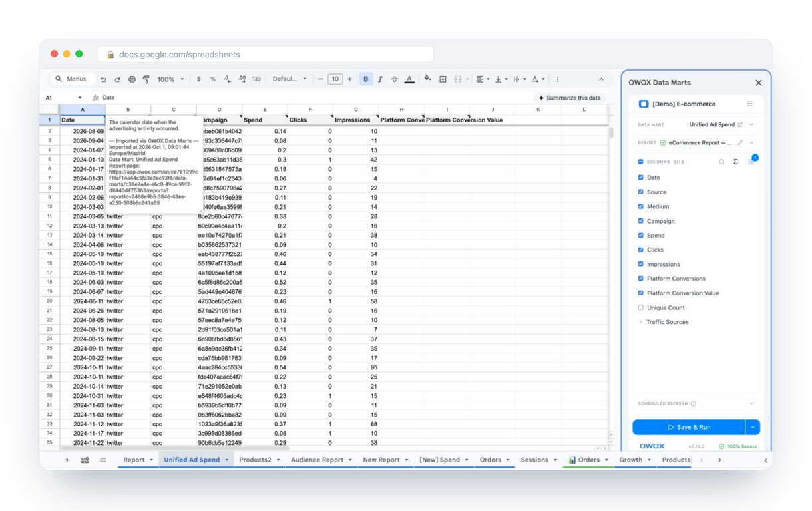Uncheck the Date column
Viewport: 812px width, 511px height.
pyautogui.click(x=641, y=178)
